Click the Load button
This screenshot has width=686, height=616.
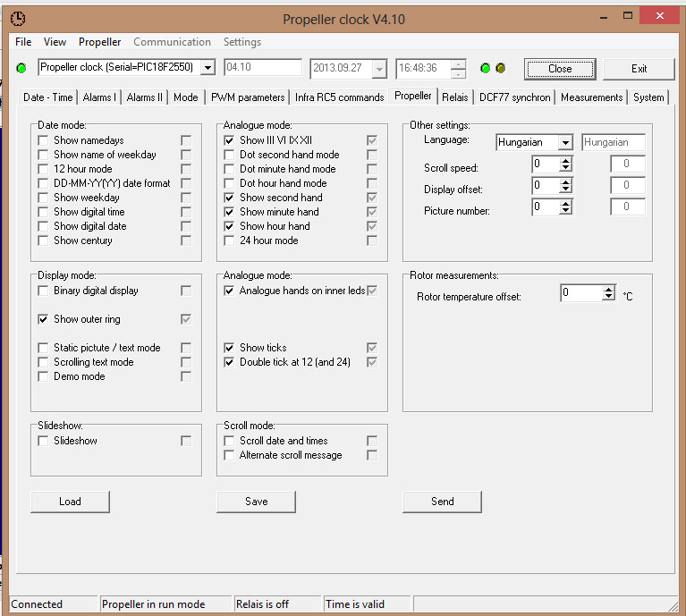pos(70,502)
